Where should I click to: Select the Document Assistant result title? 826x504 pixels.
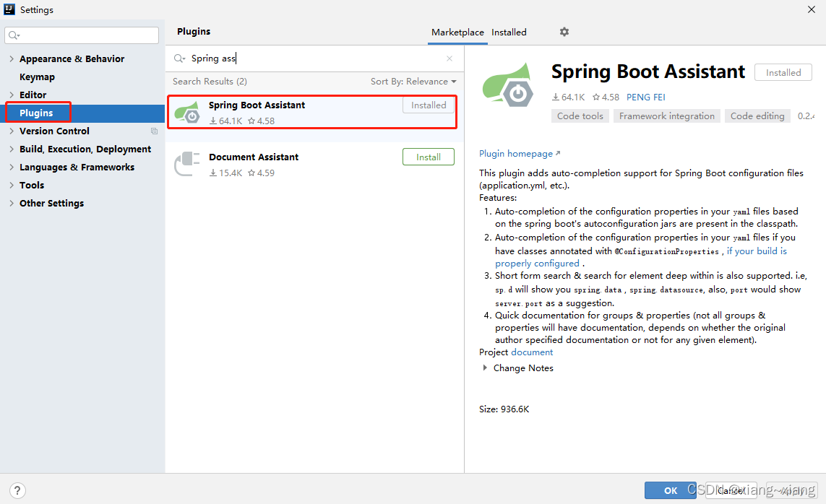click(254, 157)
